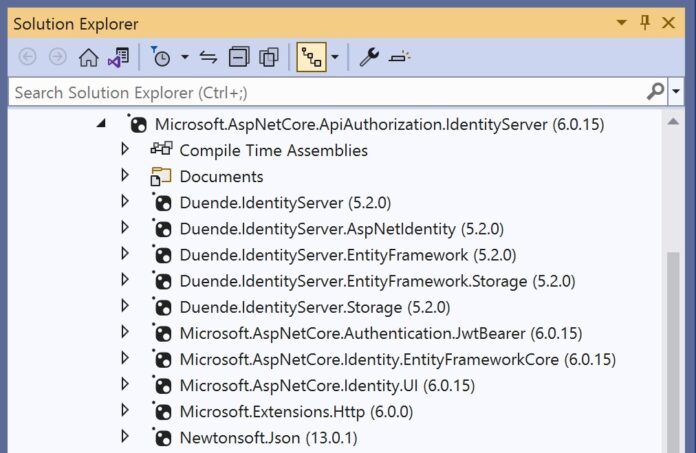The image size is (696, 453).
Task: Click Preview Selected Items icon
Action: (x=400, y=57)
